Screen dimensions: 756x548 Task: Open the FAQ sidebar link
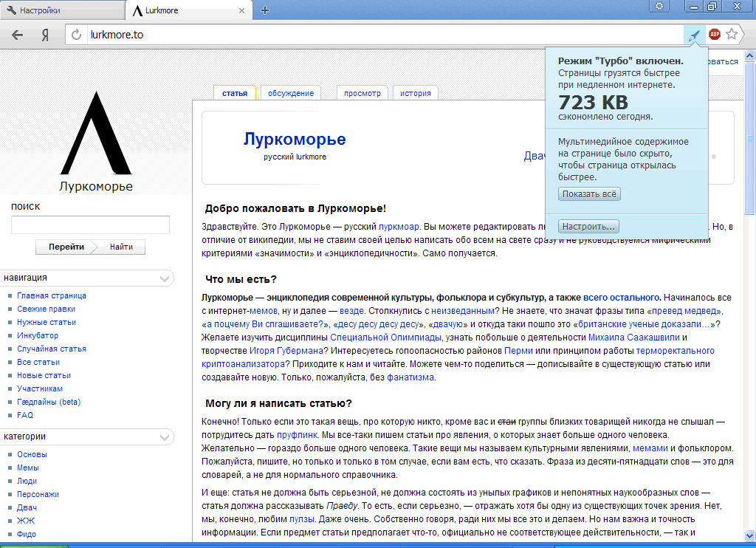tap(25, 415)
